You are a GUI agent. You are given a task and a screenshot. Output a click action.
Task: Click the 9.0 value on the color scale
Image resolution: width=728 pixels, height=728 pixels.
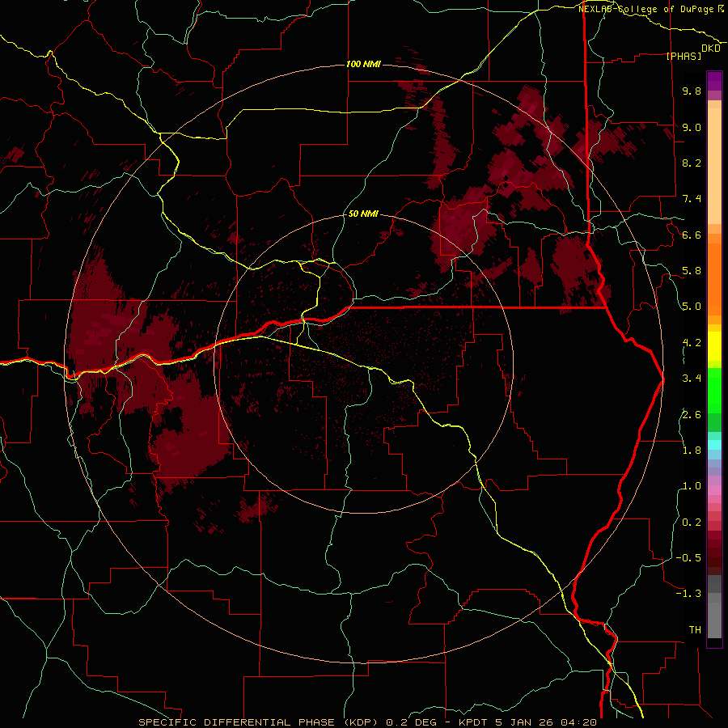(692, 127)
